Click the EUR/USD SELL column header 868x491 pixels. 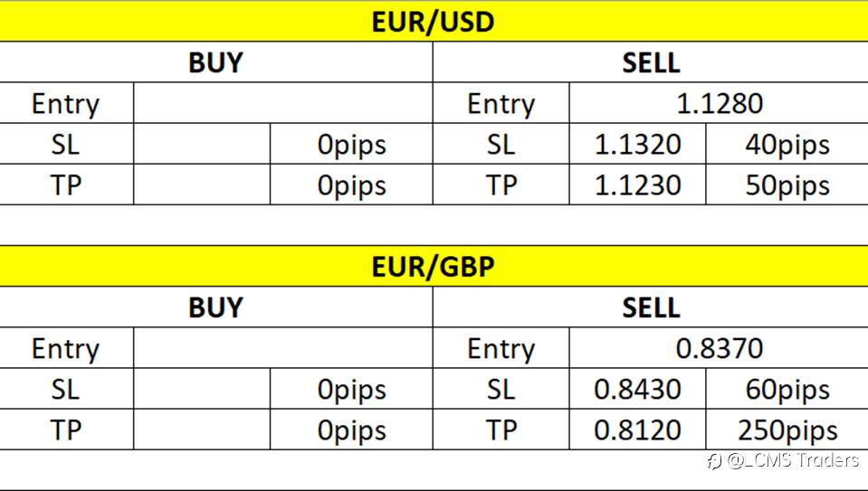tap(651, 61)
